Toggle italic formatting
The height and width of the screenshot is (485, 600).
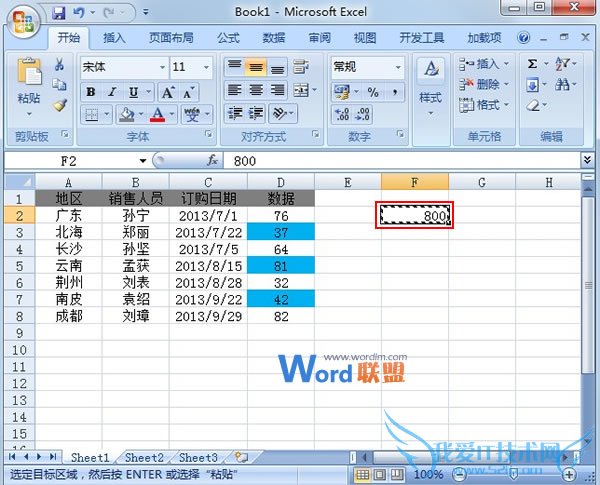coord(112,92)
